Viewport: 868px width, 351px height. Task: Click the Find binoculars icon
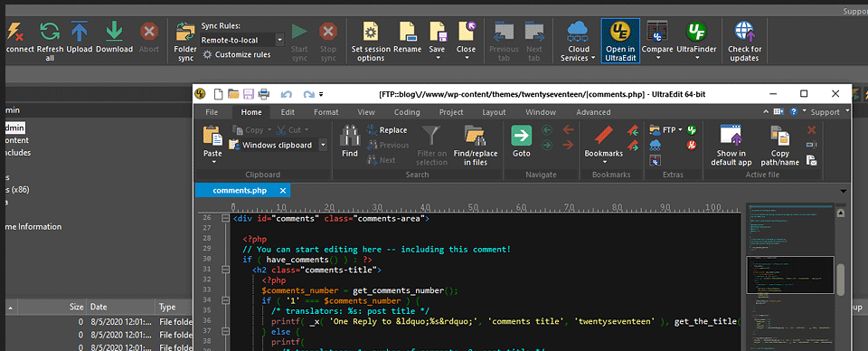(350, 135)
